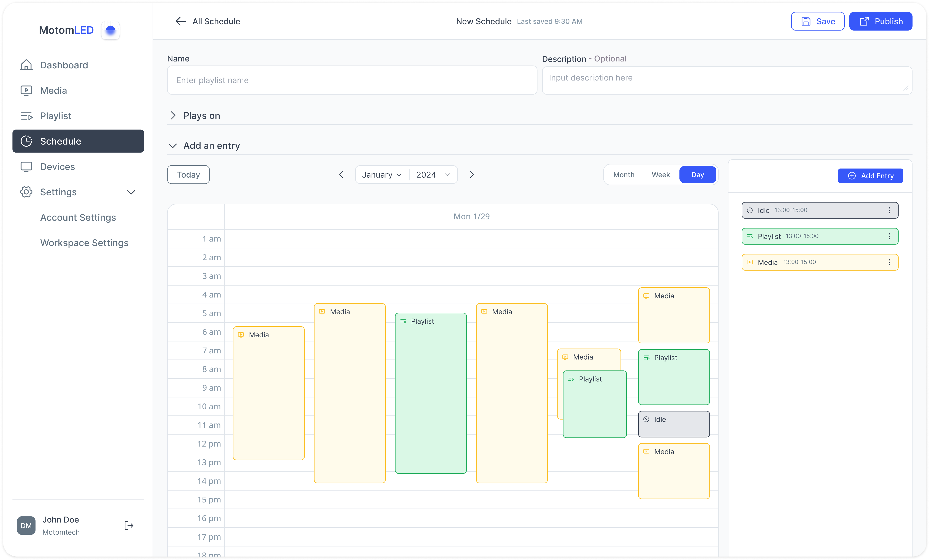Click the Publish button
The height and width of the screenshot is (560, 929).
tap(881, 21)
